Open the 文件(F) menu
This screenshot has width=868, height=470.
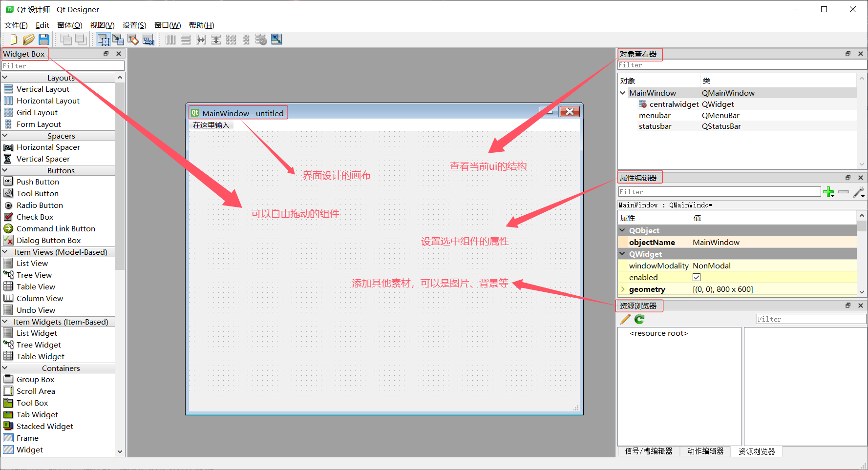pyautogui.click(x=16, y=25)
